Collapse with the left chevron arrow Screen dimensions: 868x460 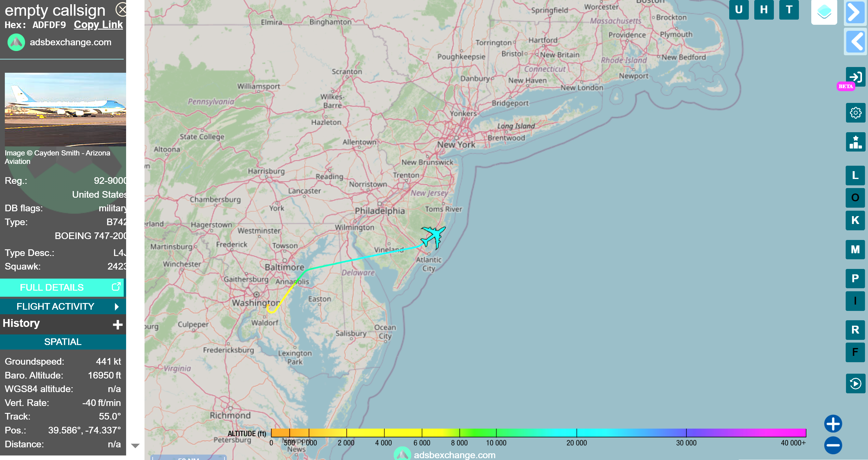click(855, 41)
